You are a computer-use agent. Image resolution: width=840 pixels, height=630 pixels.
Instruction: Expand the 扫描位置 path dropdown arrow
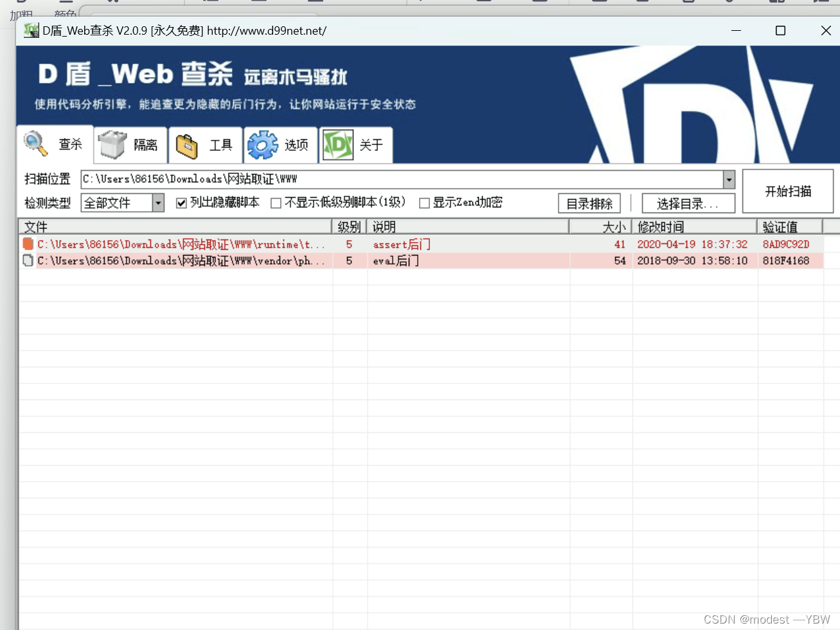click(729, 179)
